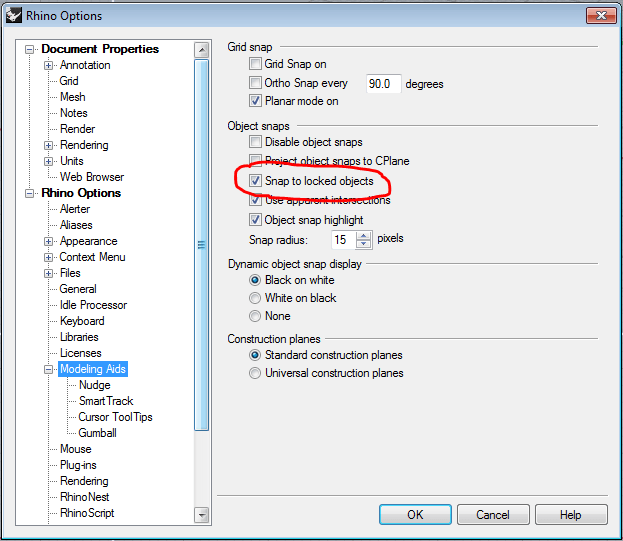Select Black on white radio option
Viewport: 623px width, 541px height.
255,280
